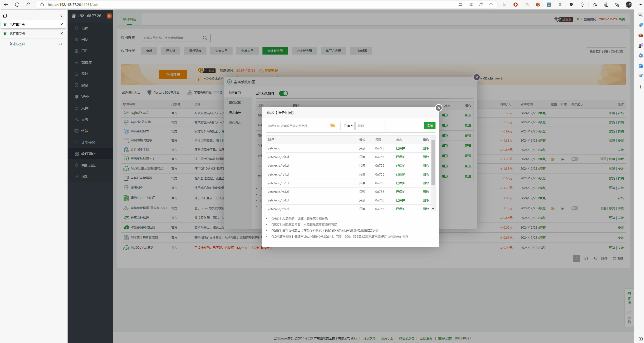Toggle the main 宝塔系统加固 switch
The width and height of the screenshot is (644, 343).
click(283, 93)
